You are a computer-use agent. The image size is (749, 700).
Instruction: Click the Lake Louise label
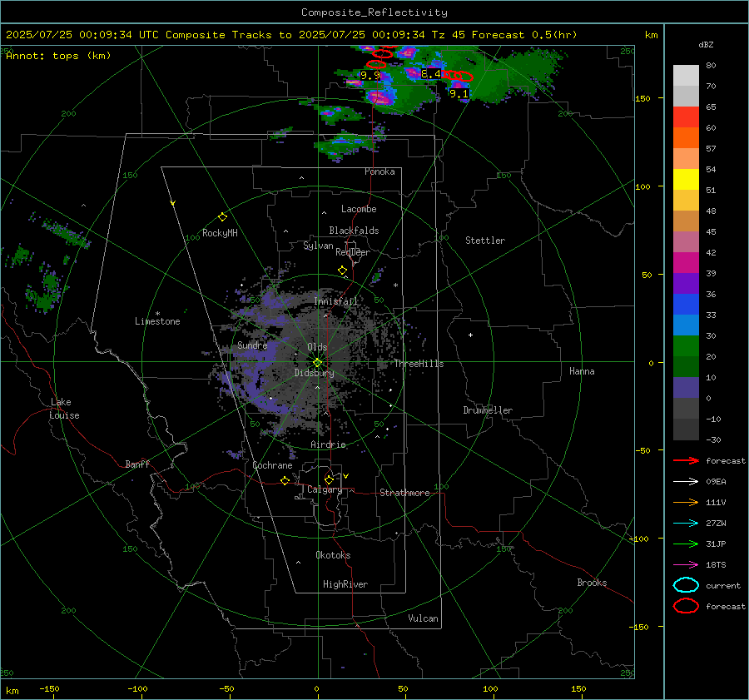click(x=64, y=409)
